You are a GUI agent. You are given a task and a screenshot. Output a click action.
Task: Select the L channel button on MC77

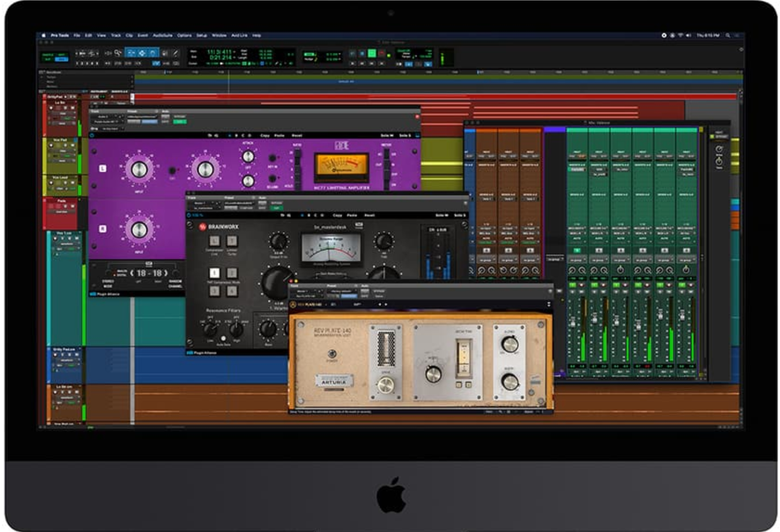101,169
